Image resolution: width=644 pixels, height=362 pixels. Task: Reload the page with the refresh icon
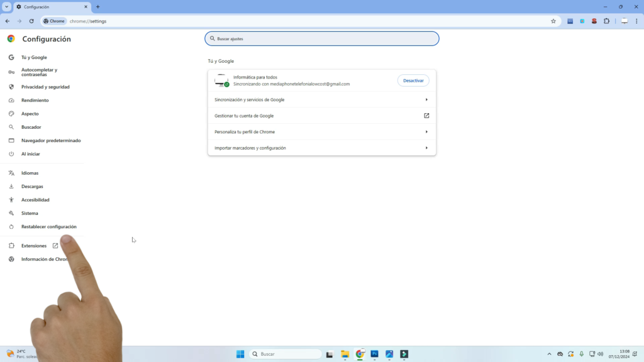31,21
